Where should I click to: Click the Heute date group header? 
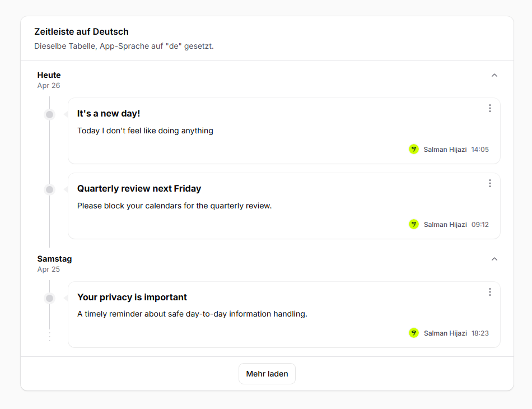49,75
